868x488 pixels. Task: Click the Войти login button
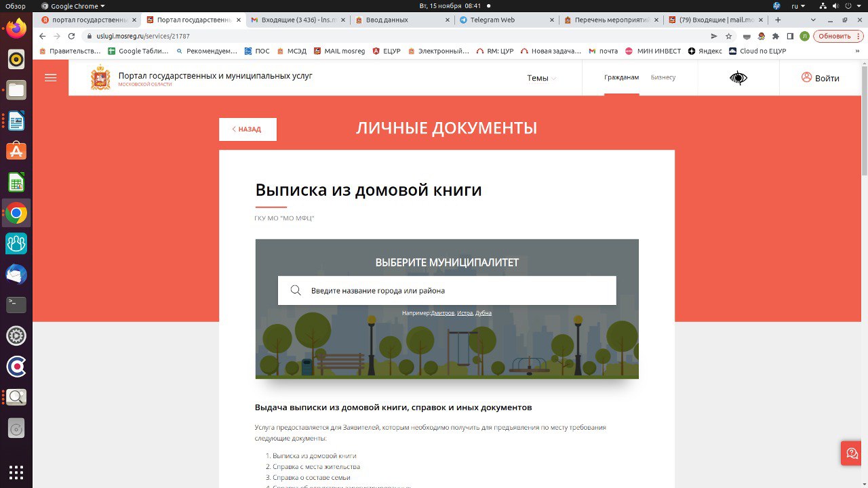click(x=820, y=78)
